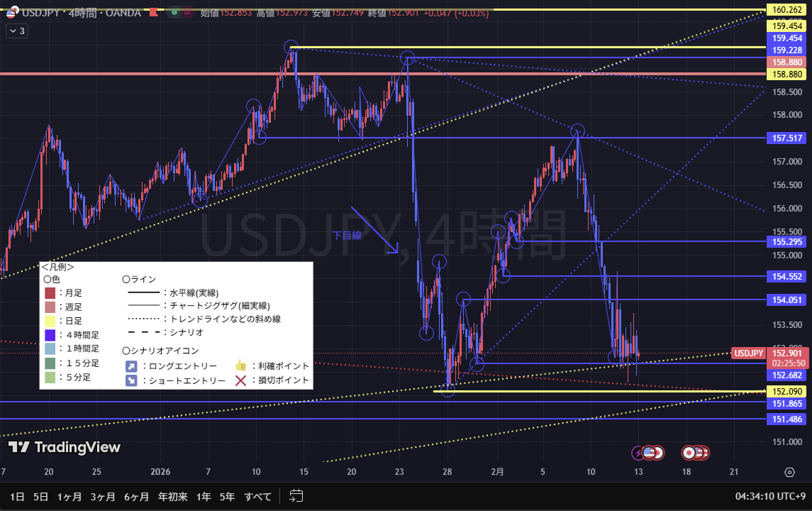Click the TradingView logo

pos(64,447)
